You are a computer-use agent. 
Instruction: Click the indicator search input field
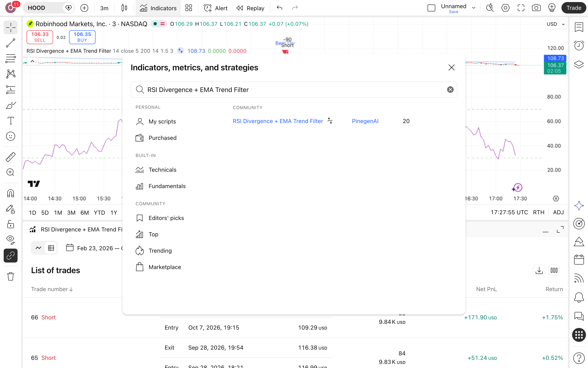click(294, 90)
